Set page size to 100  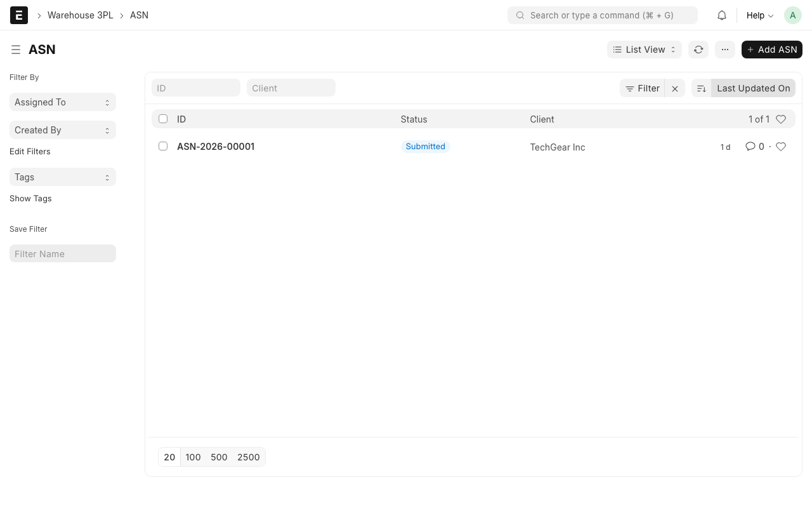point(193,457)
